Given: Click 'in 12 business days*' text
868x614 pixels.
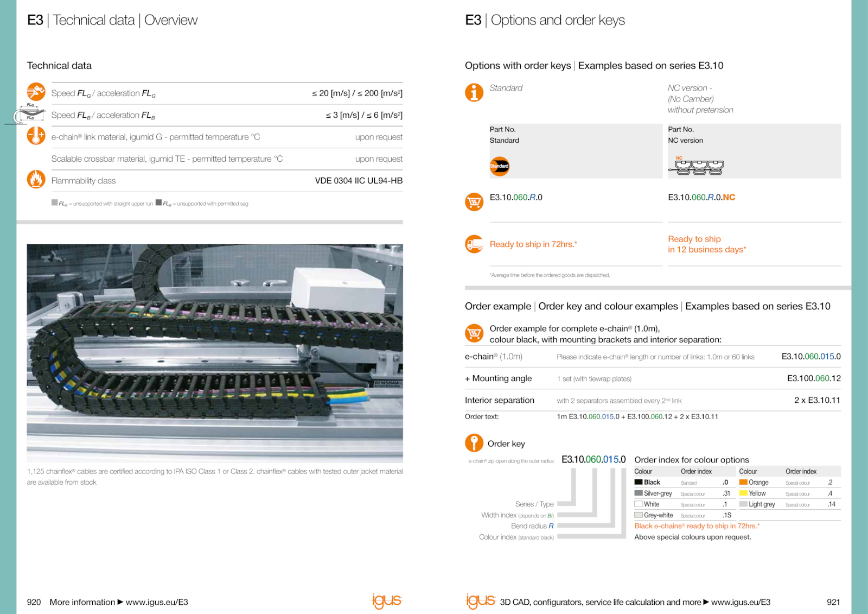Looking at the screenshot, I should pos(707,250).
